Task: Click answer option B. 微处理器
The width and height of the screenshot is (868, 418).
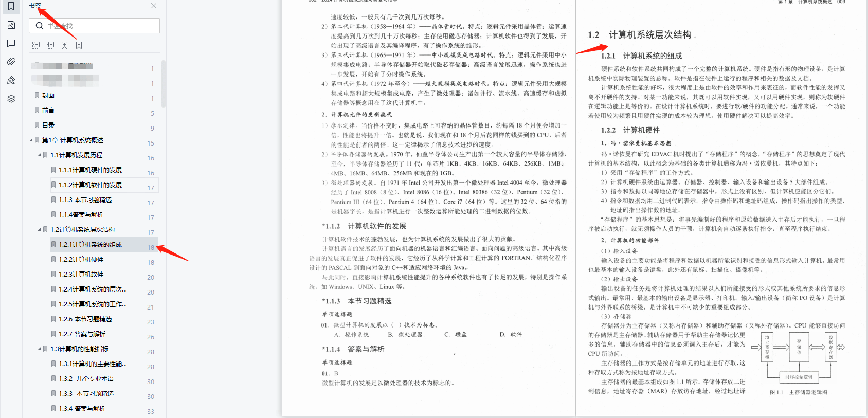Action: [x=405, y=334]
